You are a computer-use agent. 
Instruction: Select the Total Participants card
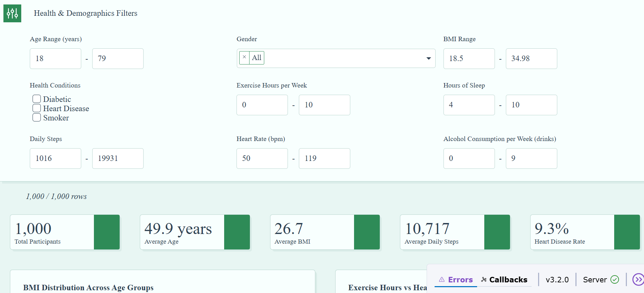pyautogui.click(x=65, y=232)
